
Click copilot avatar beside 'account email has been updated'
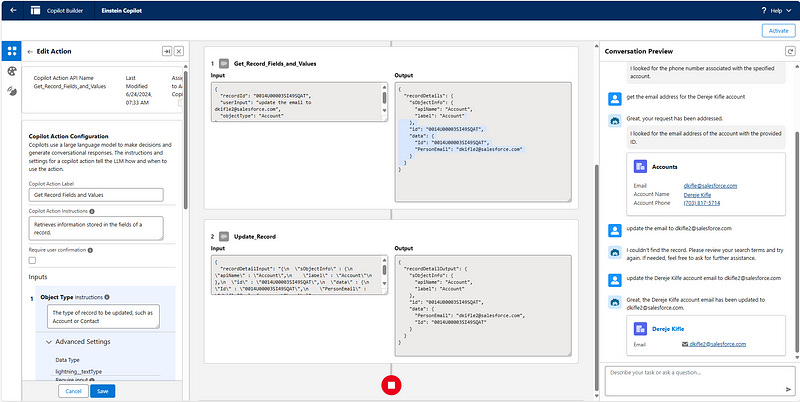pyautogui.click(x=615, y=302)
